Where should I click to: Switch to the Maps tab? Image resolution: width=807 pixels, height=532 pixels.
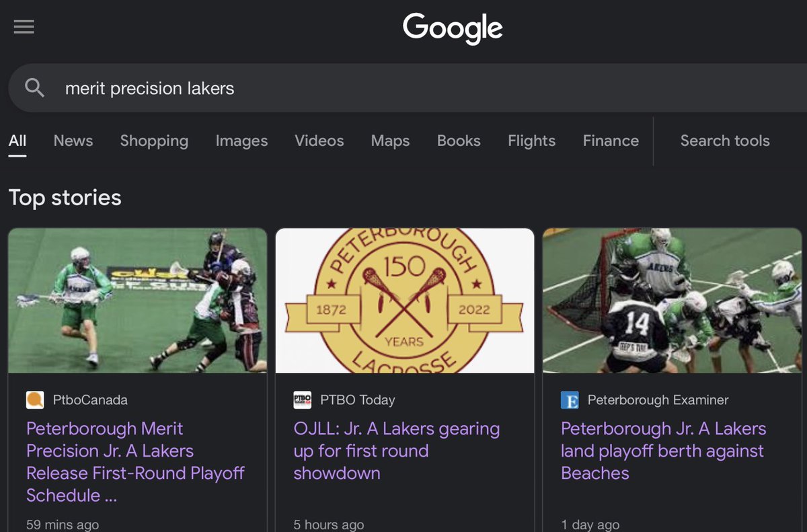click(390, 141)
